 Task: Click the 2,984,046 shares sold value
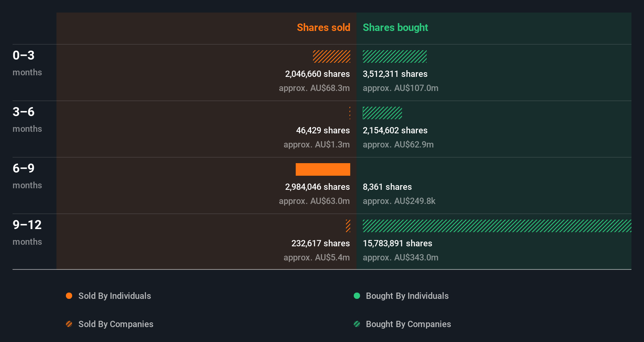pyautogui.click(x=317, y=187)
